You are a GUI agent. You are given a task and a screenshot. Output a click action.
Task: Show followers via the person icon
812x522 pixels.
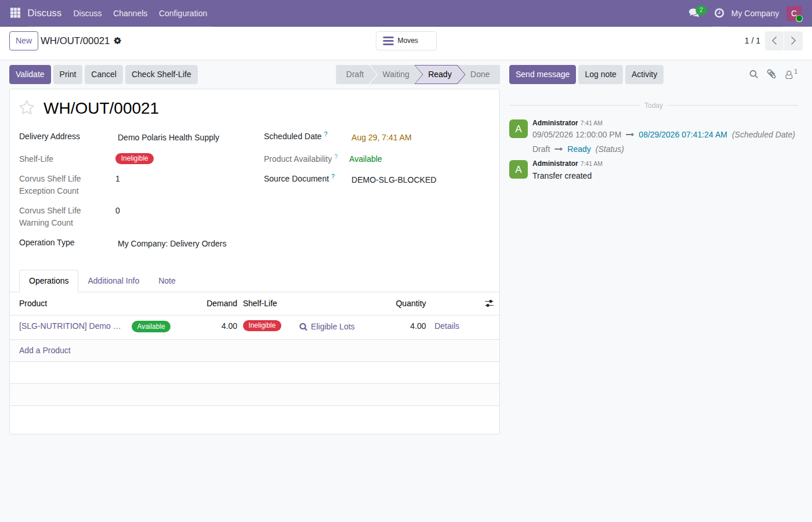tap(791, 74)
